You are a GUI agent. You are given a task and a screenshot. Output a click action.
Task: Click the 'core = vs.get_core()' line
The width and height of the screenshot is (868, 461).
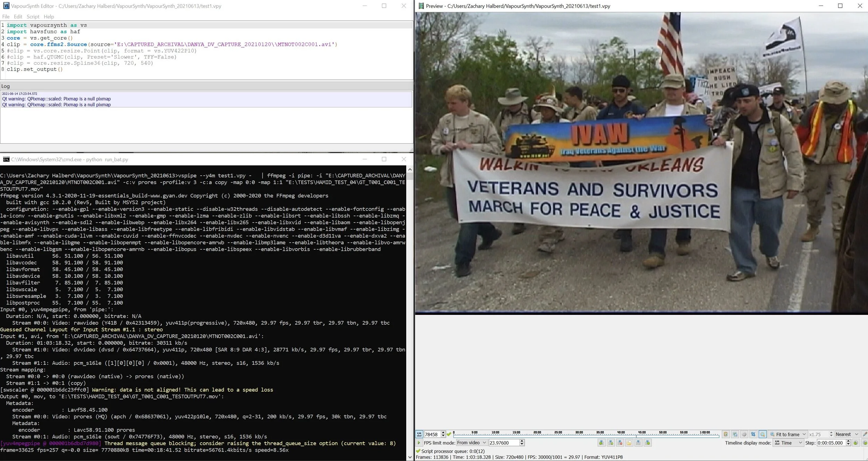click(x=40, y=38)
